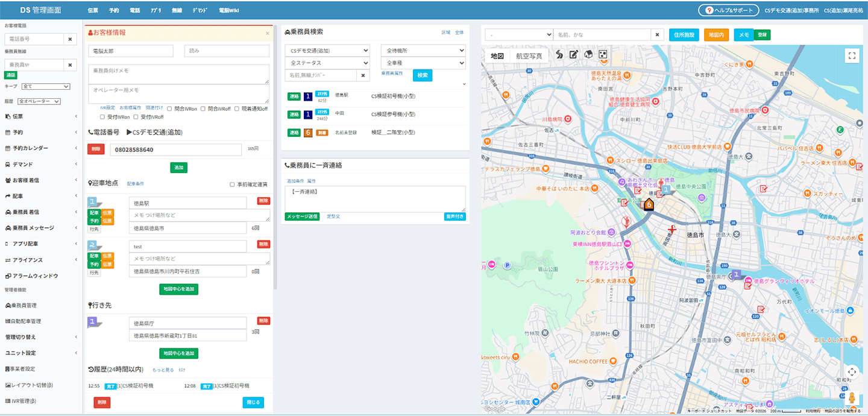Click the edit pencil icon on map toolbar
The height and width of the screenshot is (416, 868).
574,55
